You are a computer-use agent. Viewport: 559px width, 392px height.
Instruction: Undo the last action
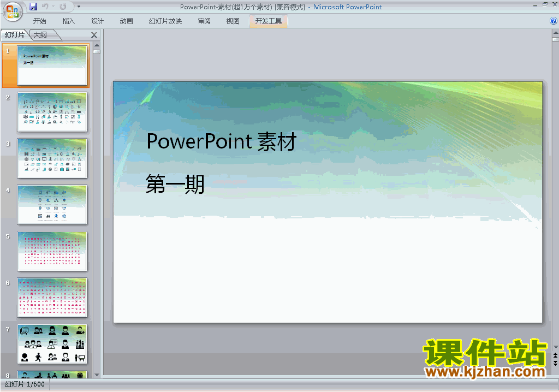coord(45,7)
